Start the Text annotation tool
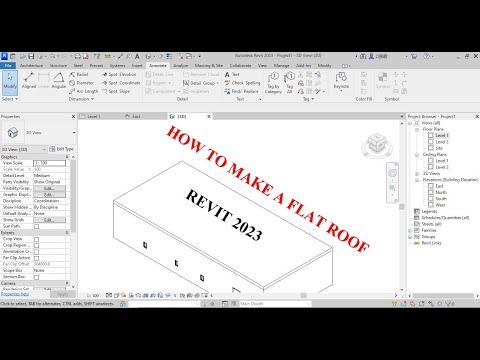480x360 pixels. coord(232,74)
